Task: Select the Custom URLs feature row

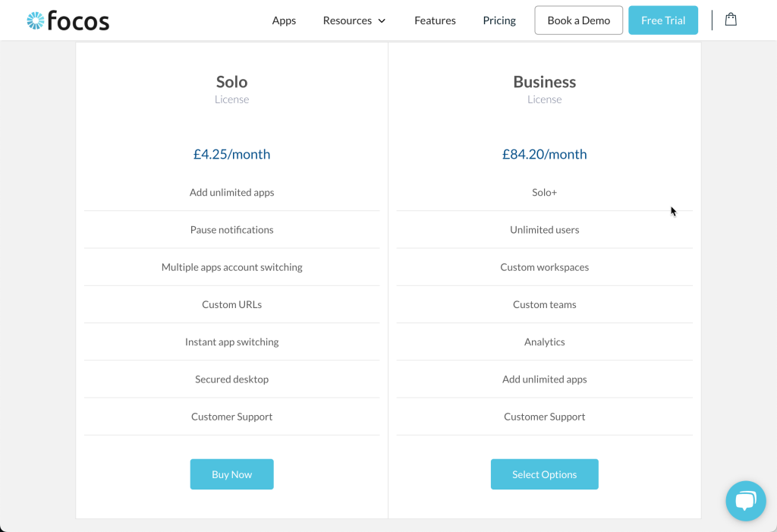Action: click(232, 304)
